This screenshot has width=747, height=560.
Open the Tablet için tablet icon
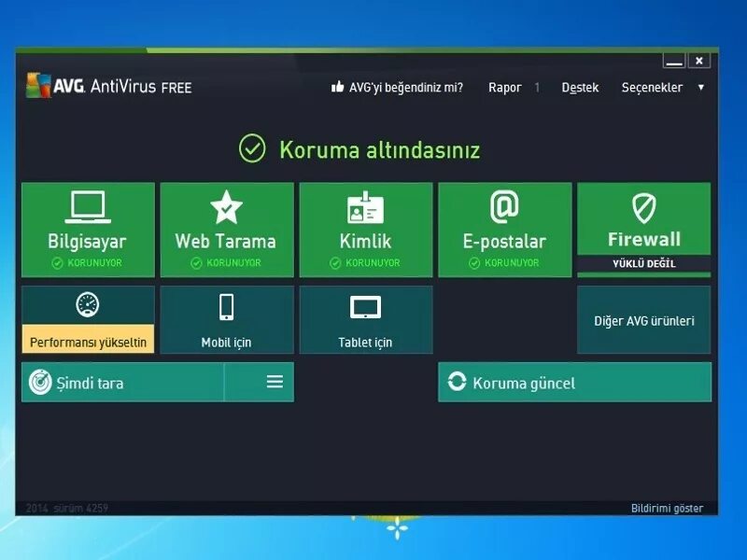click(x=365, y=308)
